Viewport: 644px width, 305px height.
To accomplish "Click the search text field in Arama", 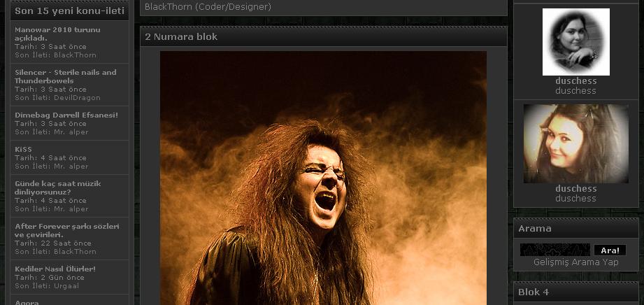I will [x=554, y=250].
